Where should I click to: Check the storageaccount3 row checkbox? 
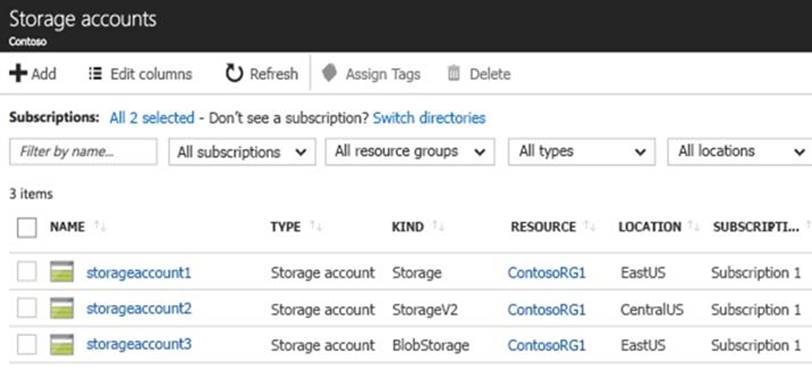[27, 344]
